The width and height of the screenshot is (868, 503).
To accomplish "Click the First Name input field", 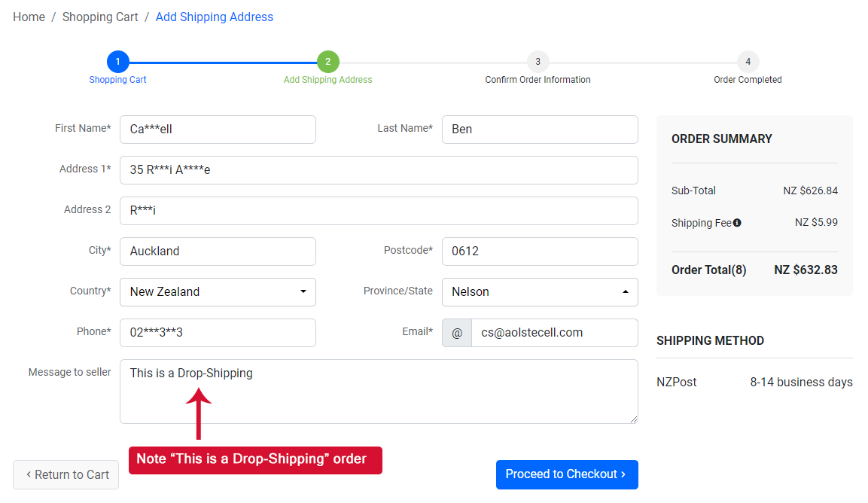I will [x=218, y=129].
